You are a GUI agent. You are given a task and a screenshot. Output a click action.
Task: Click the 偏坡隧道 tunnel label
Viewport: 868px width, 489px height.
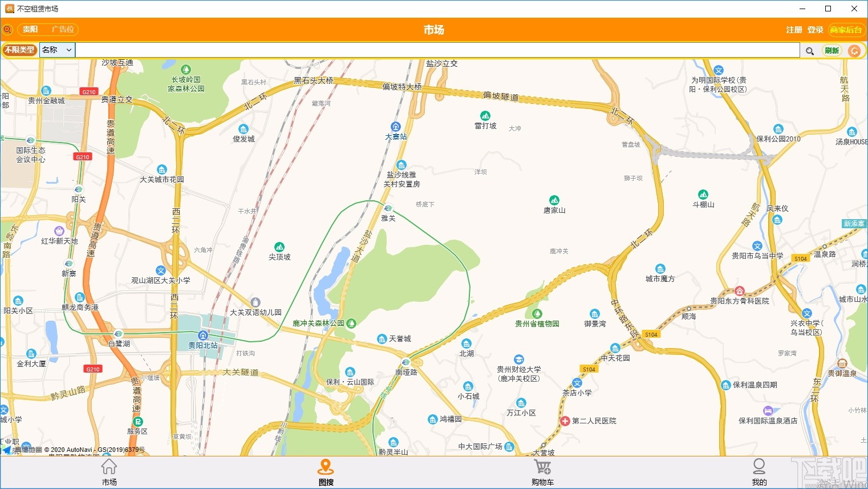click(501, 96)
